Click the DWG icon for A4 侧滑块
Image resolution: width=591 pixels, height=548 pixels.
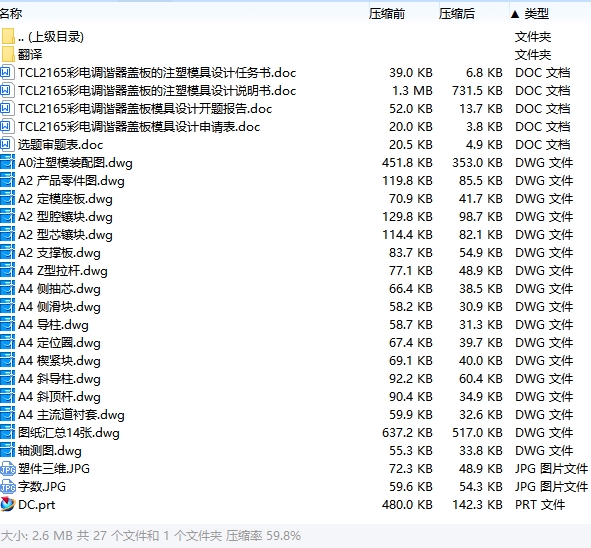click(x=7, y=307)
